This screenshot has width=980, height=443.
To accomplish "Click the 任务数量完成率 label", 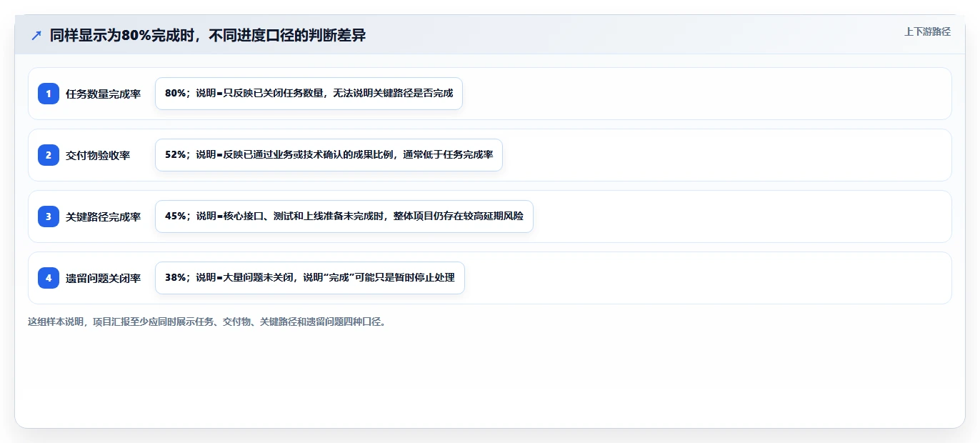I will tap(103, 94).
